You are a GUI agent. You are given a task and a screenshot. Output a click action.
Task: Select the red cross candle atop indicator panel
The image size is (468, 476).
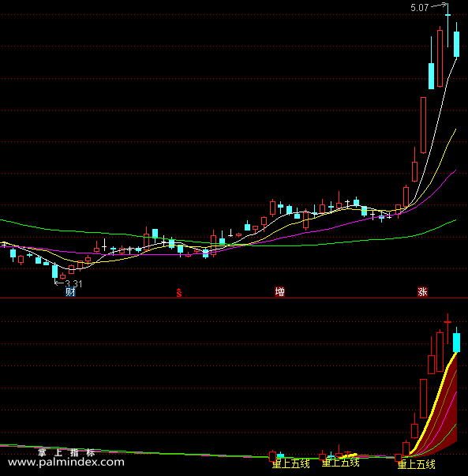447,328
